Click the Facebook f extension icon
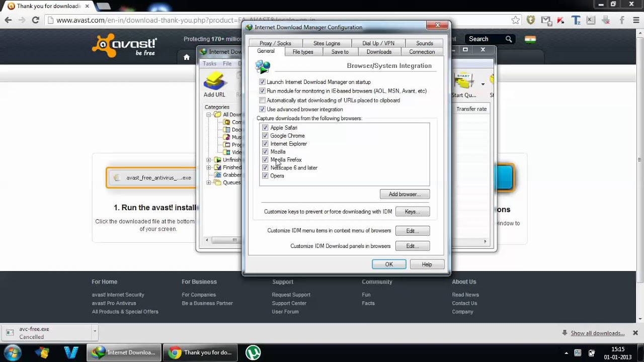 (x=622, y=20)
